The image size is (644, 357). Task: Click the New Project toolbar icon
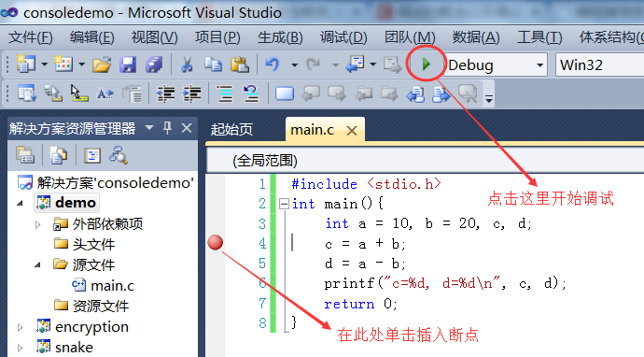tap(25, 64)
